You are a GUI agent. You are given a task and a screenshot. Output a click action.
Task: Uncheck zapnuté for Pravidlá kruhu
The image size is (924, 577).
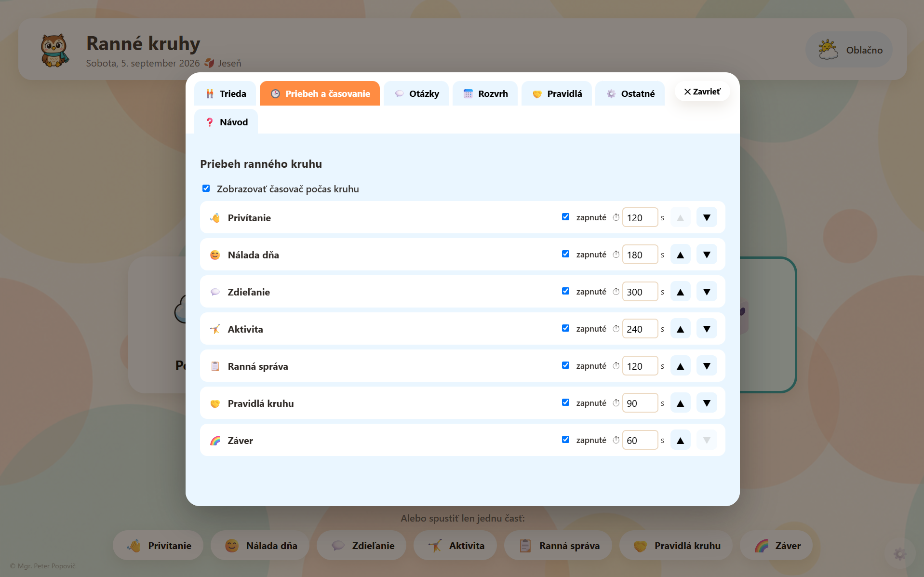click(x=565, y=403)
